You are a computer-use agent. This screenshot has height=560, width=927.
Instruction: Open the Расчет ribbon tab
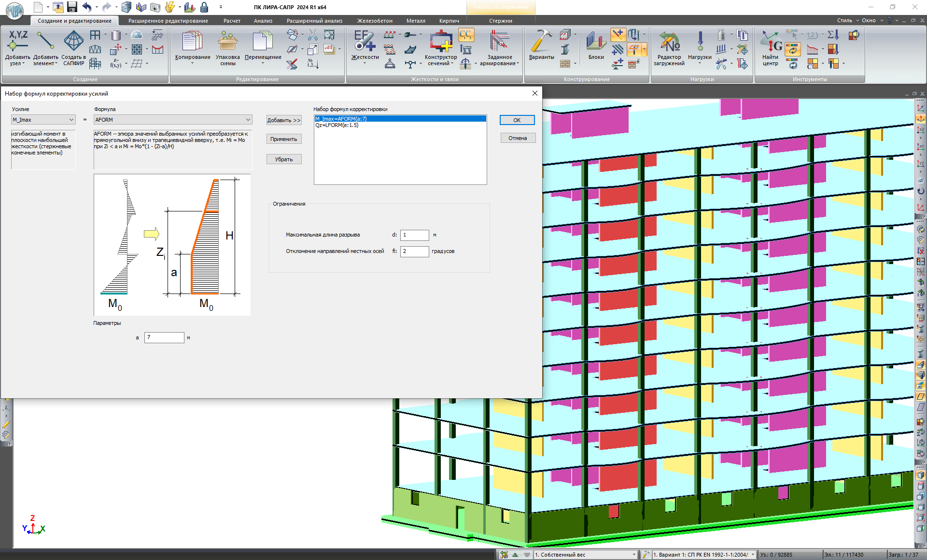pos(232,21)
